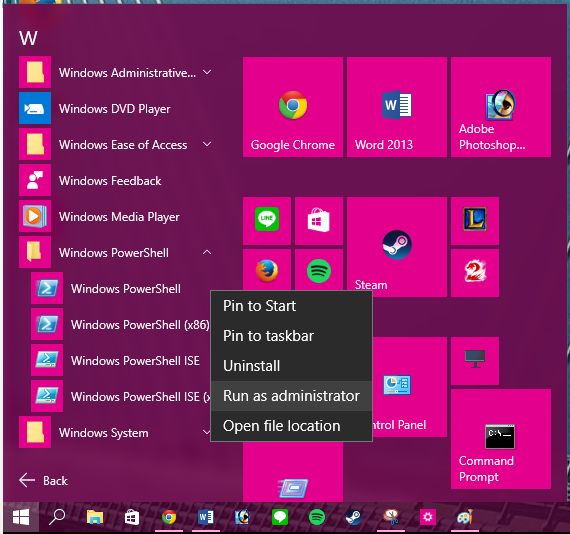Select Open file location menu entry
Viewport: 570px width, 534px height.
click(291, 426)
